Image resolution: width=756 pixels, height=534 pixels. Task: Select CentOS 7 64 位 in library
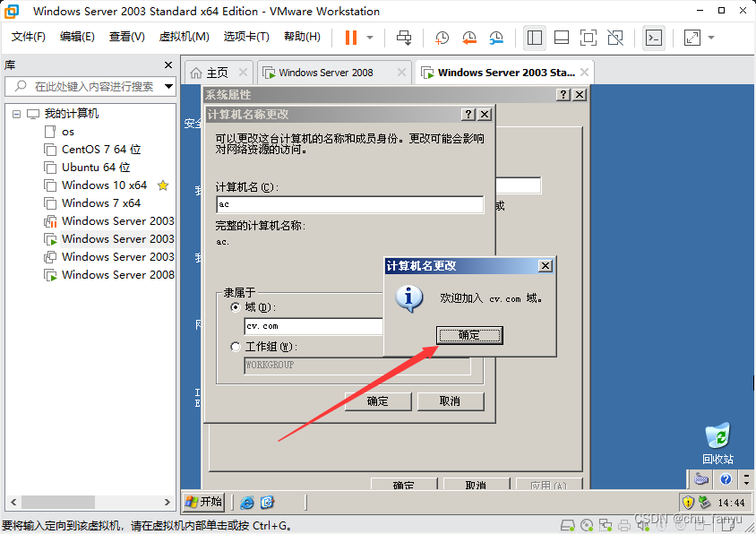[100, 150]
